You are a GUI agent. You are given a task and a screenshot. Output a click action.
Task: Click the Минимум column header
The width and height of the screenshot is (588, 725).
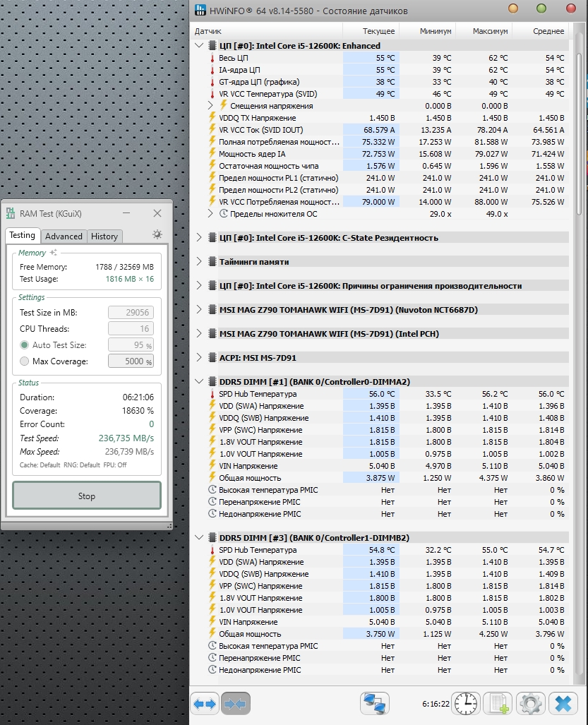(x=428, y=31)
